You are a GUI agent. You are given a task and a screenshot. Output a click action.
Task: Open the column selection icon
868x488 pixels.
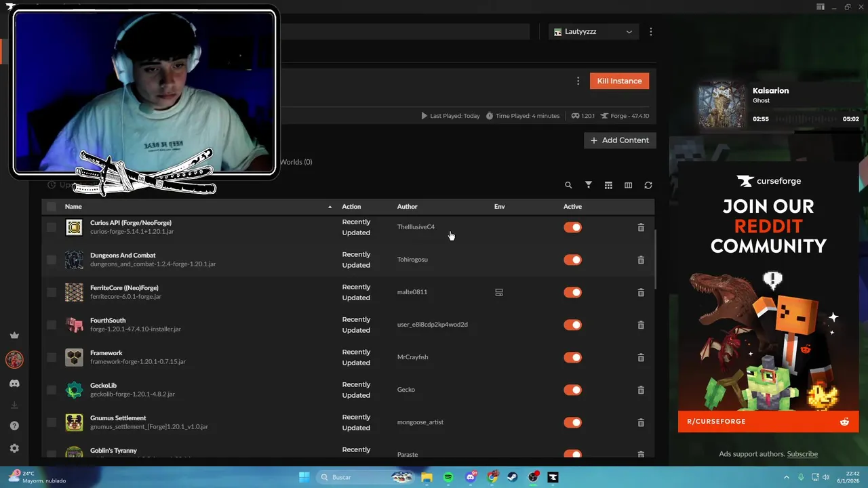[x=628, y=185]
